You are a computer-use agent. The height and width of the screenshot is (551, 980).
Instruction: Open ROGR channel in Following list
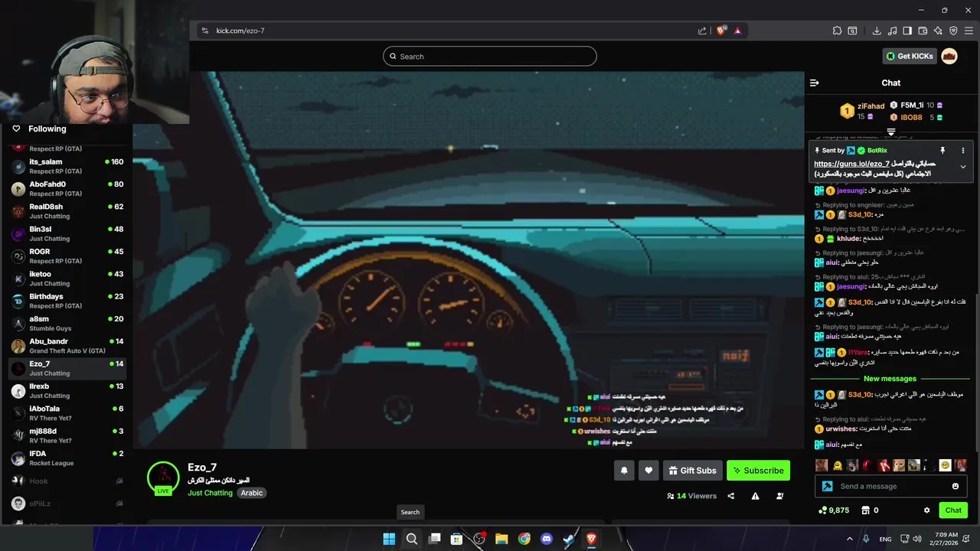pos(67,256)
